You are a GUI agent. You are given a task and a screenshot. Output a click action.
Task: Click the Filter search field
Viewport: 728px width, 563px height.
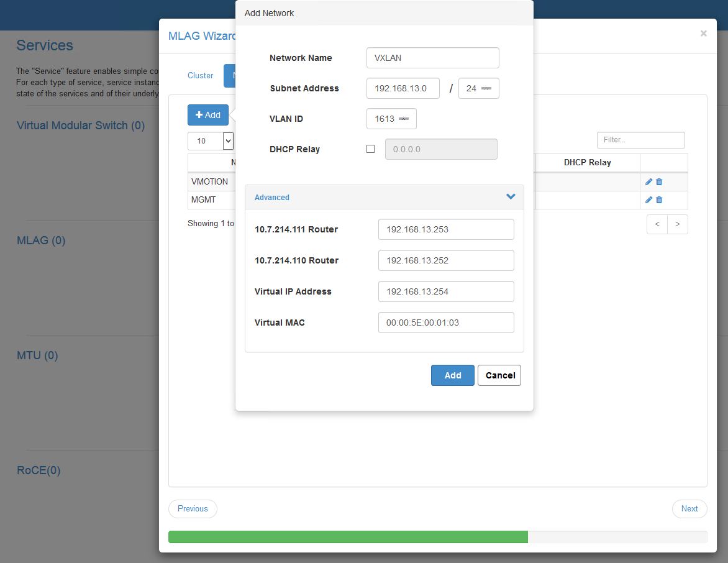tap(640, 140)
